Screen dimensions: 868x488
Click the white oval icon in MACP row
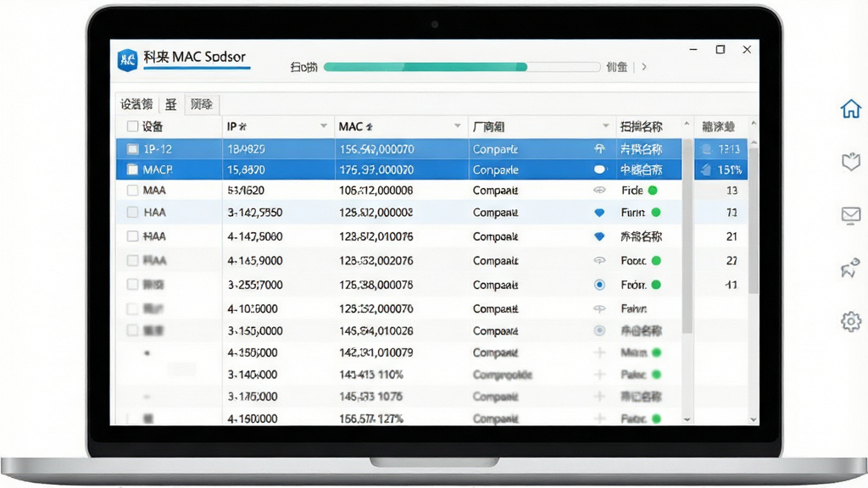tap(599, 169)
